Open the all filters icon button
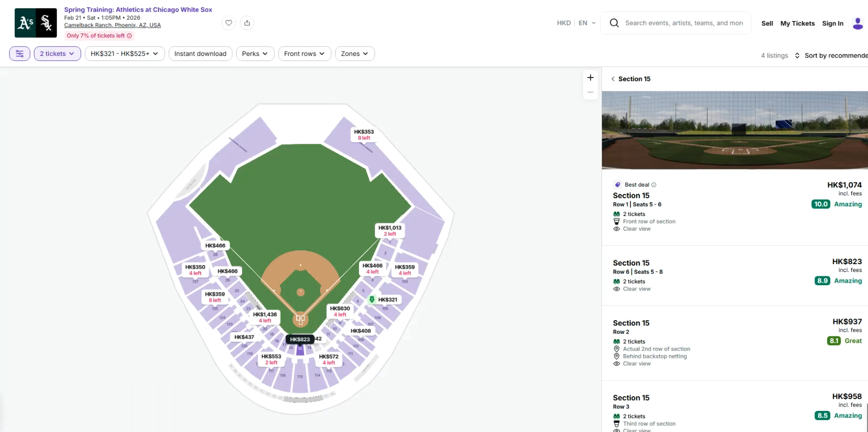 20,54
